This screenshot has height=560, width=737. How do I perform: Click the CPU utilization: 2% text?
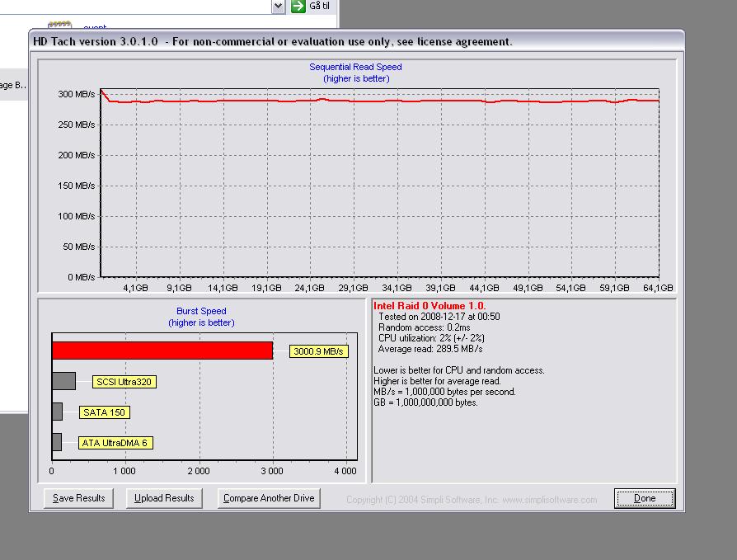431,338
